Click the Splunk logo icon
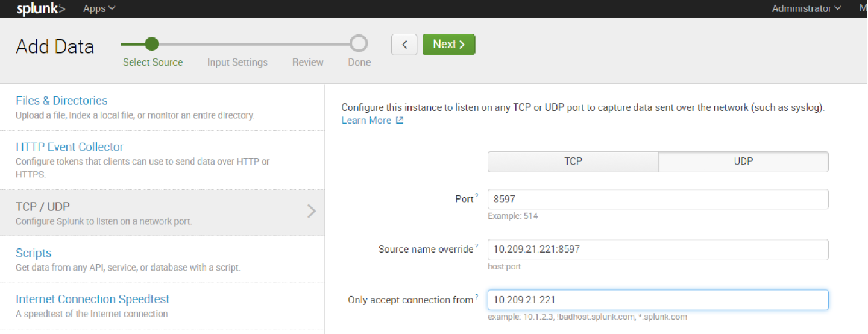This screenshot has height=334, width=868. click(41, 9)
